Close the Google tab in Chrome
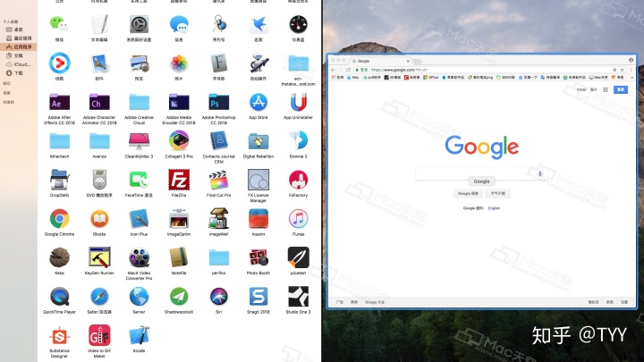This screenshot has width=644, height=362. click(408, 61)
